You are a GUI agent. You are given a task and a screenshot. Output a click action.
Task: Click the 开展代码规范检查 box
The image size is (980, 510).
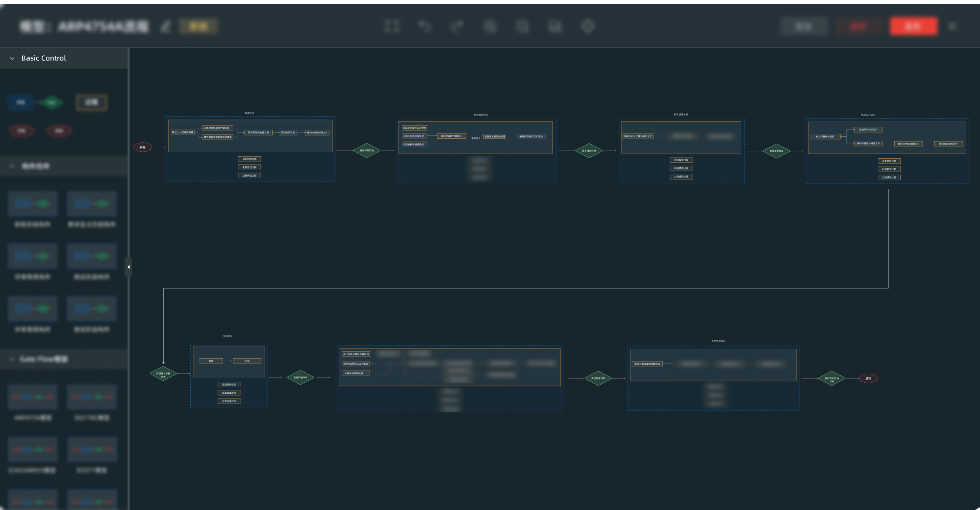pos(356,373)
